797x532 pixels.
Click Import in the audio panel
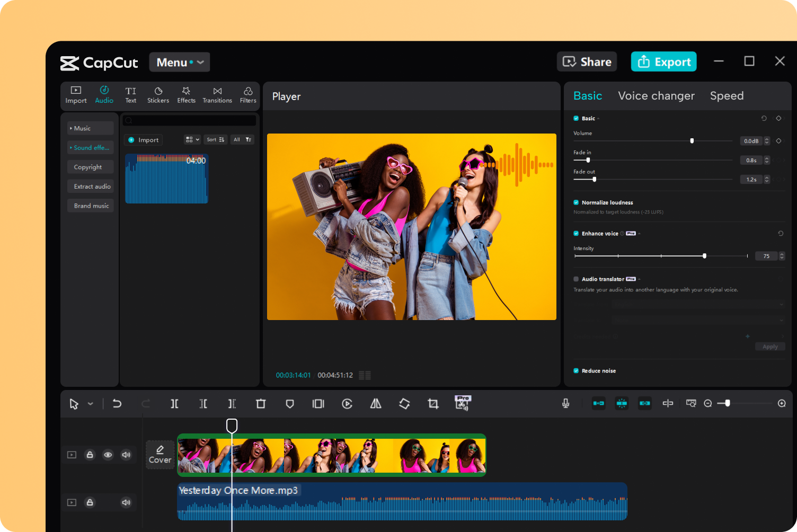143,139
